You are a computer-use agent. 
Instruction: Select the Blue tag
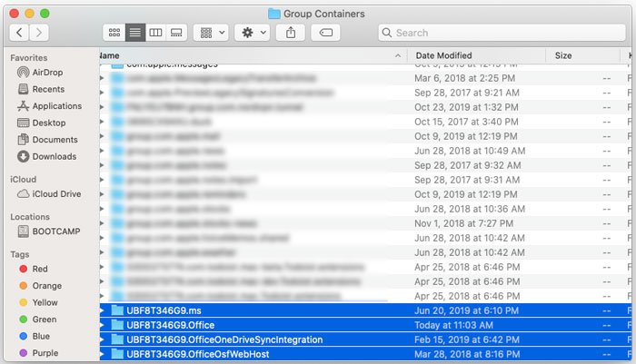(35, 336)
